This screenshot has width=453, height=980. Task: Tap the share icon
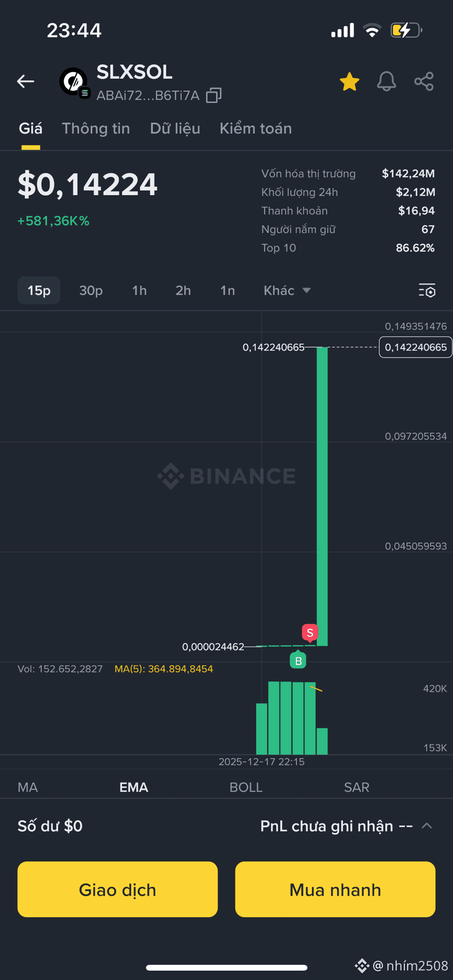[424, 81]
